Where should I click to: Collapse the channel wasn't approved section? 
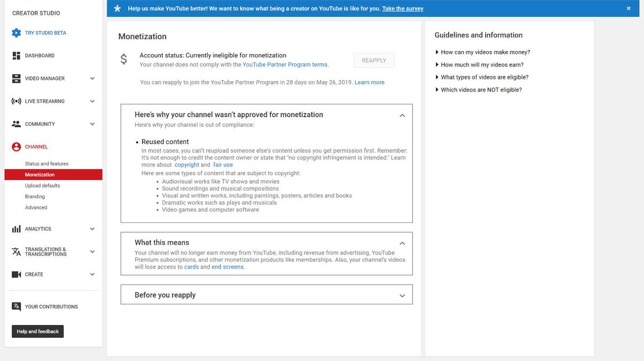[x=402, y=115]
